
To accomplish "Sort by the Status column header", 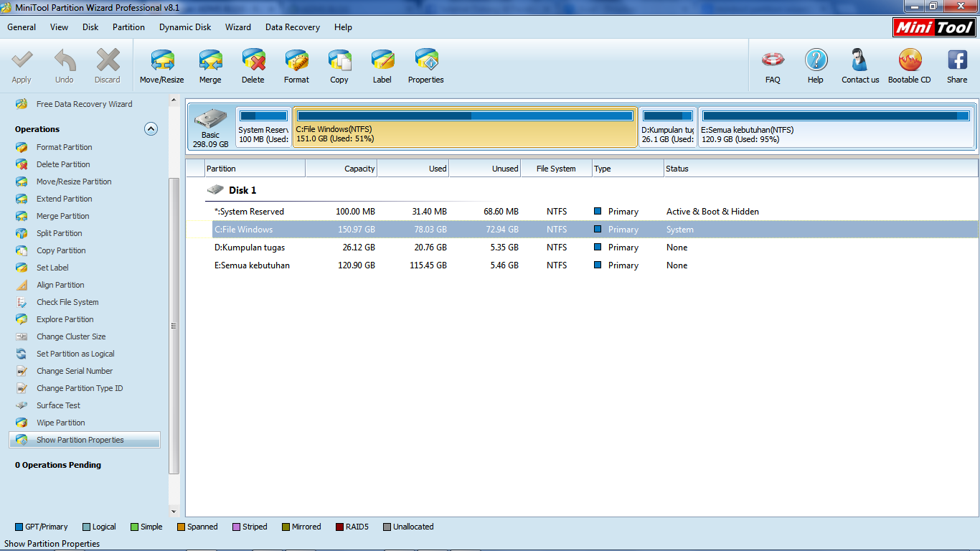I will coord(821,169).
